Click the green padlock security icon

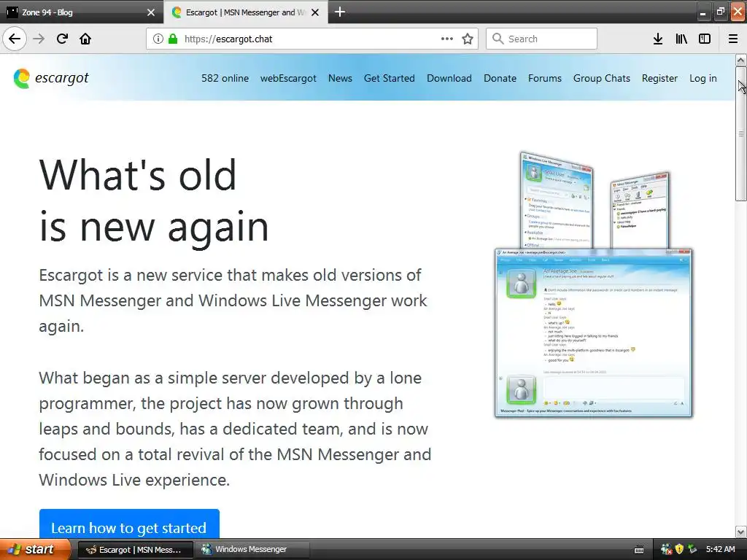[x=173, y=39]
